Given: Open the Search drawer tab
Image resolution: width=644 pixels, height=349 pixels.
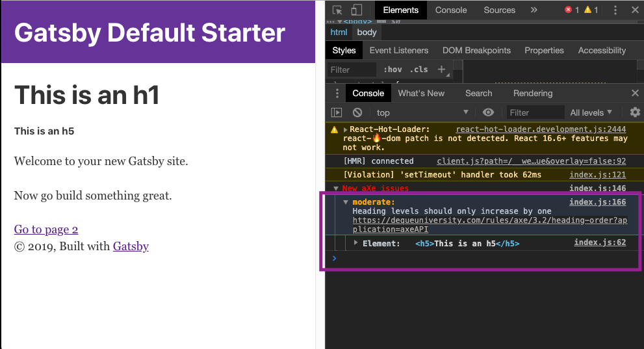Looking at the screenshot, I should point(478,93).
